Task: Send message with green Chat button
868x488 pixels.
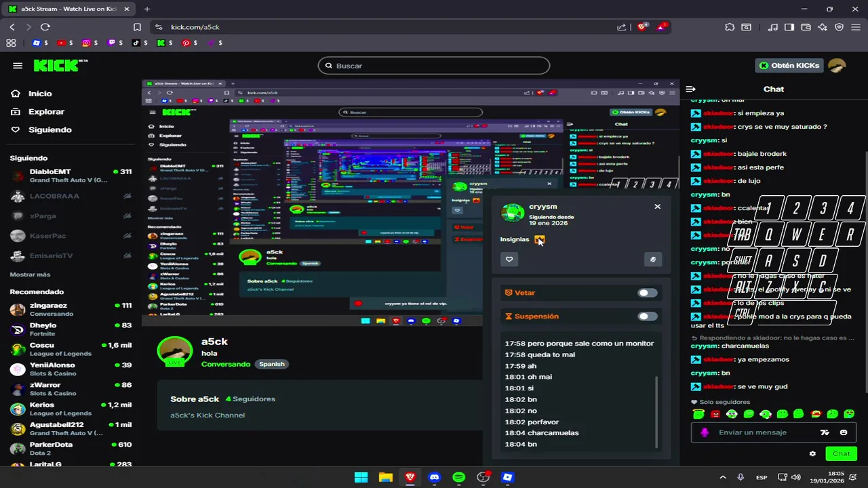Action: coord(841,453)
